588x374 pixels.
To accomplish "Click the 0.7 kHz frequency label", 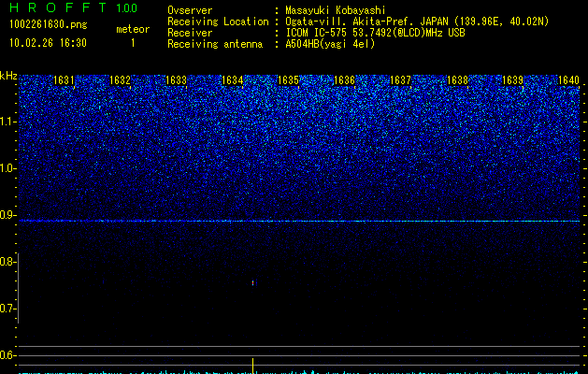I will click(x=7, y=309).
